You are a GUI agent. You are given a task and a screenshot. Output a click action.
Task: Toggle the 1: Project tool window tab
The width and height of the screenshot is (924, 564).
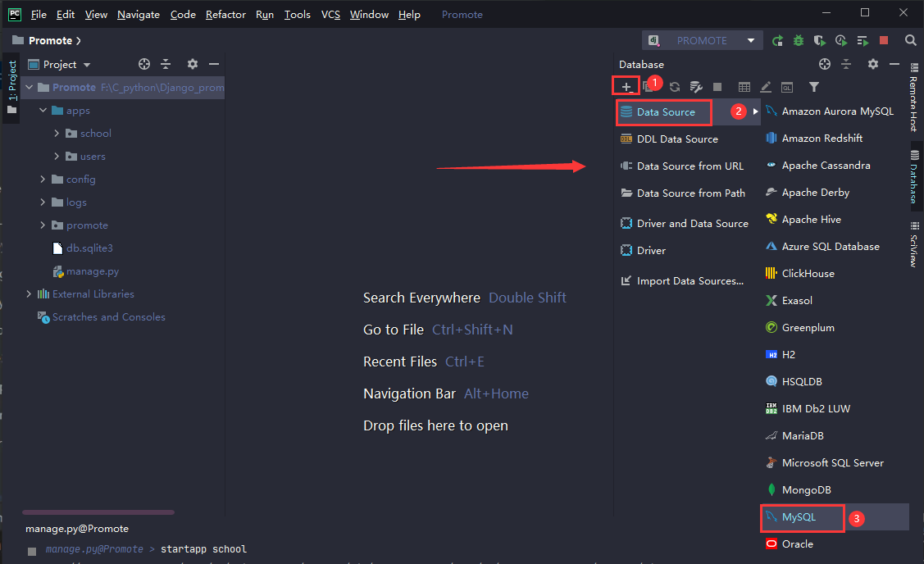11,88
